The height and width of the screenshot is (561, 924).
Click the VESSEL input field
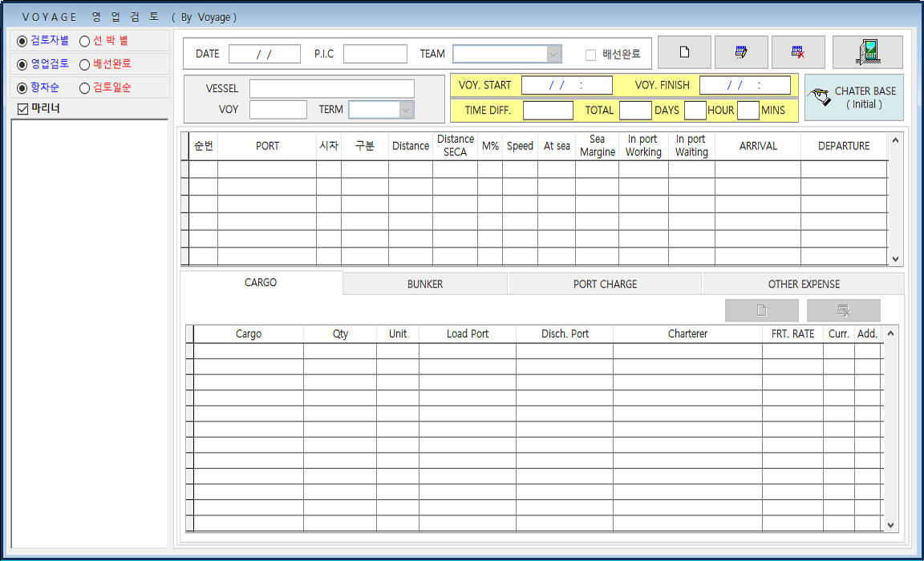[332, 89]
